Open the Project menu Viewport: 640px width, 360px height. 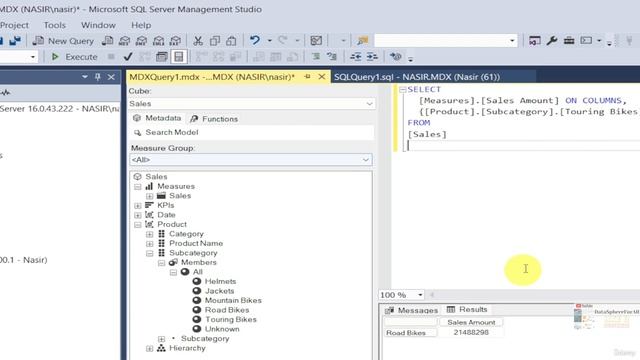[14, 25]
